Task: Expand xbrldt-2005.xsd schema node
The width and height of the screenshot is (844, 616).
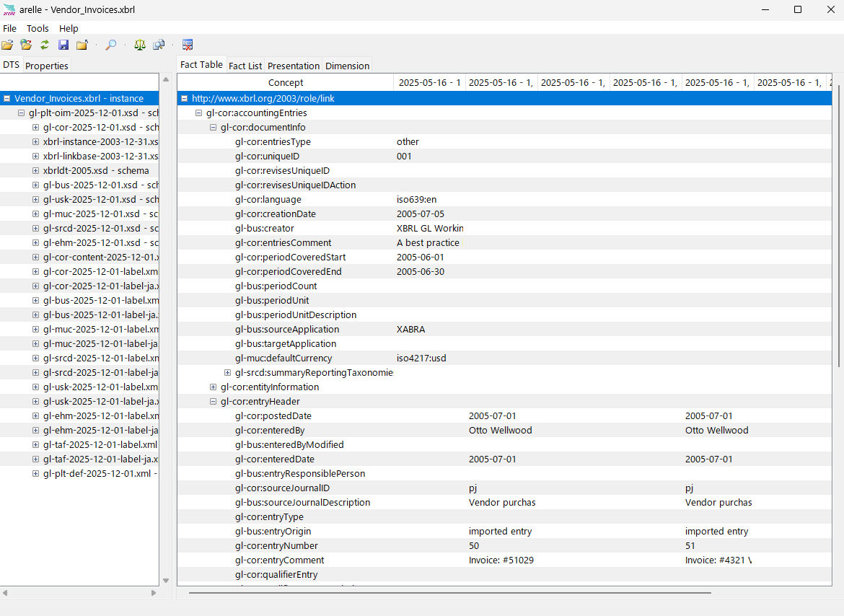Action: [x=35, y=170]
